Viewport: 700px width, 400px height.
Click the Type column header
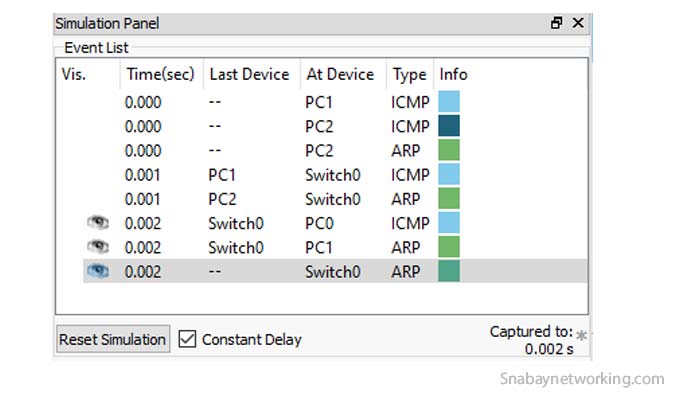409,74
